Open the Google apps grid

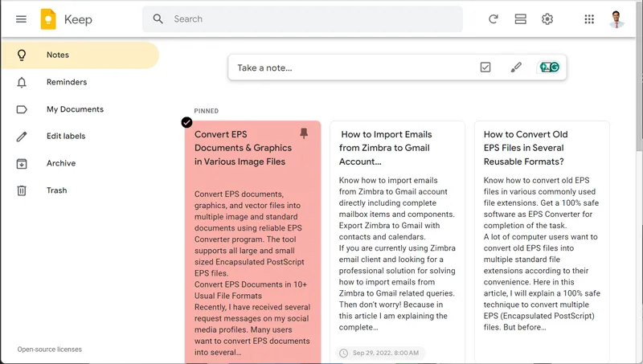(589, 19)
